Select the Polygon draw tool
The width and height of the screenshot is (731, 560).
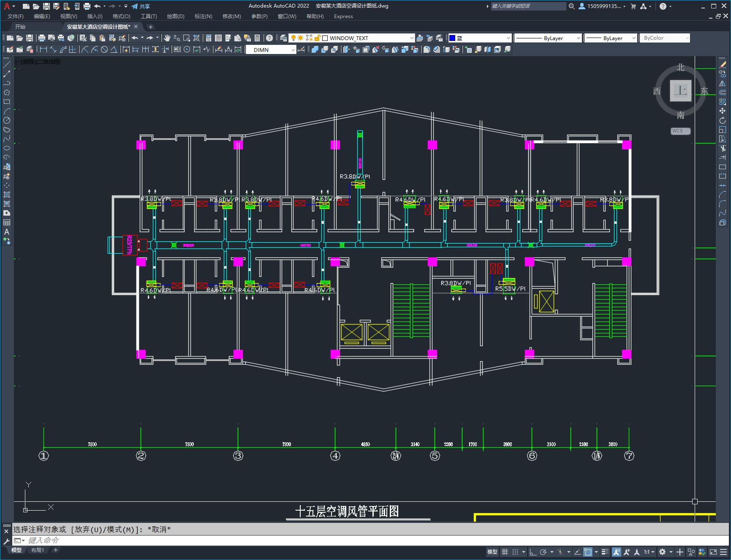click(7, 92)
